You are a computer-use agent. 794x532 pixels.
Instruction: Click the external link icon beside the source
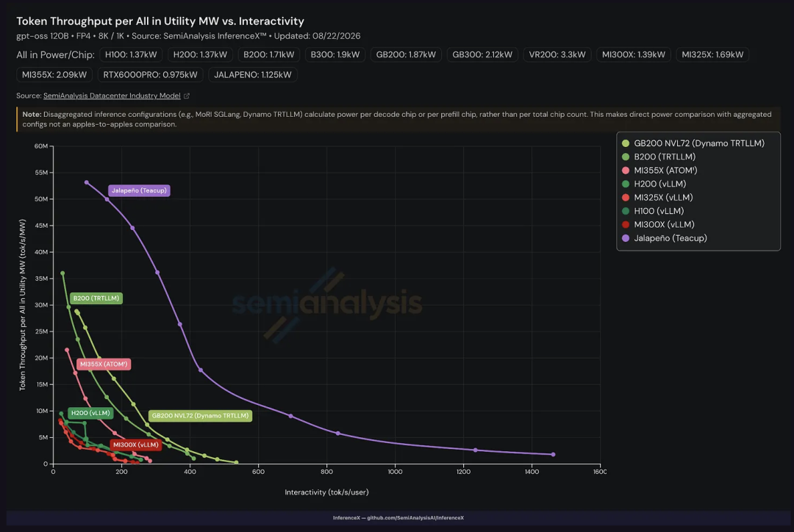187,96
